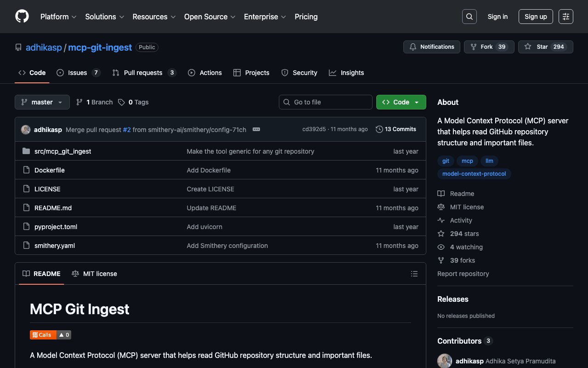Expand the Platform menu in header

pos(58,17)
